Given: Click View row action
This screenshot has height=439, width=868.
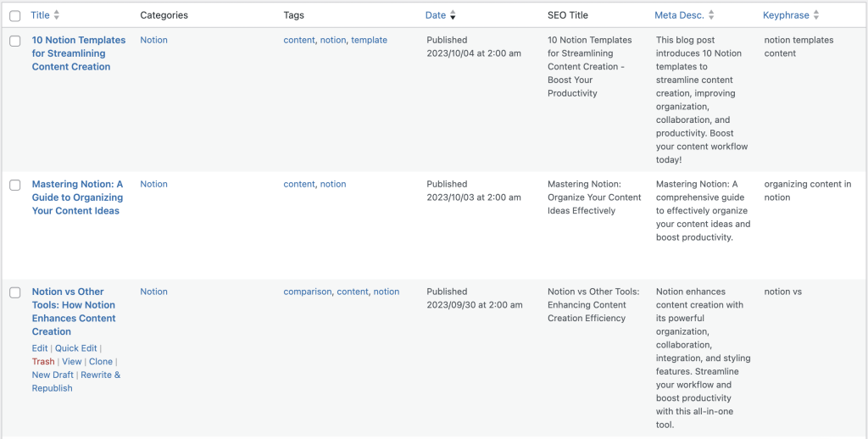Looking at the screenshot, I should coord(72,362).
